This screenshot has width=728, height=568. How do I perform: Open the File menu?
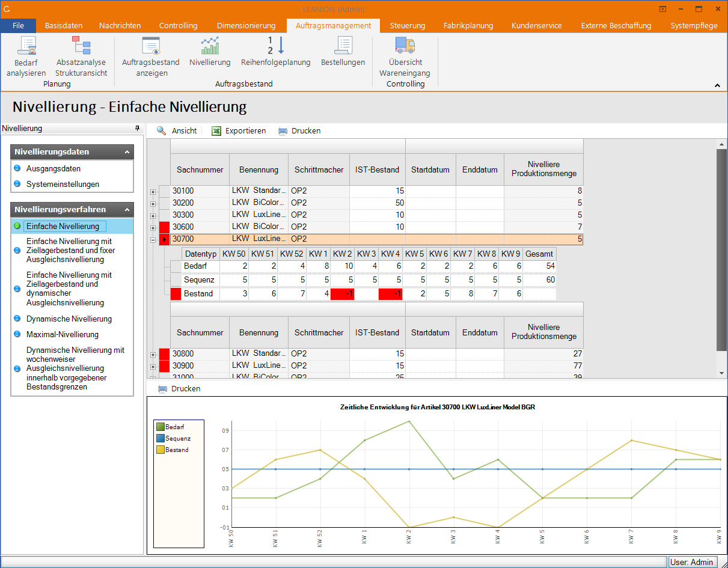click(18, 25)
